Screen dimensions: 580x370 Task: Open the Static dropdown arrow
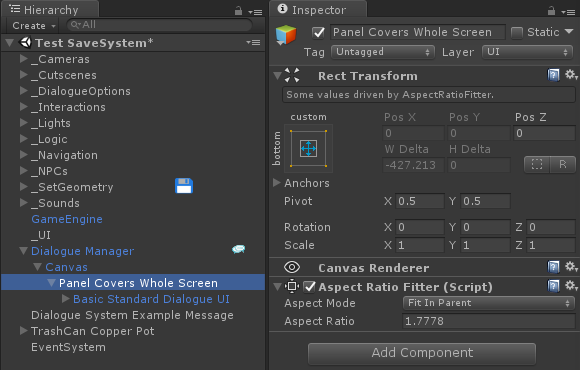[x=569, y=32]
